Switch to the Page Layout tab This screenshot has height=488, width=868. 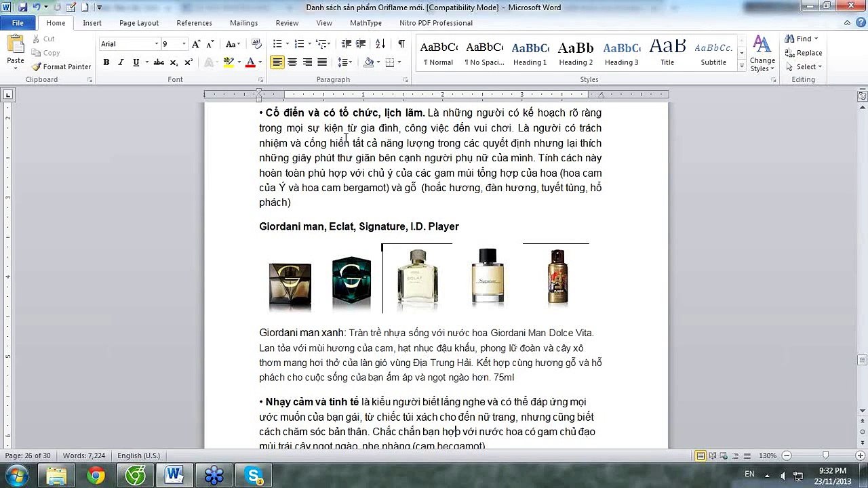click(139, 23)
